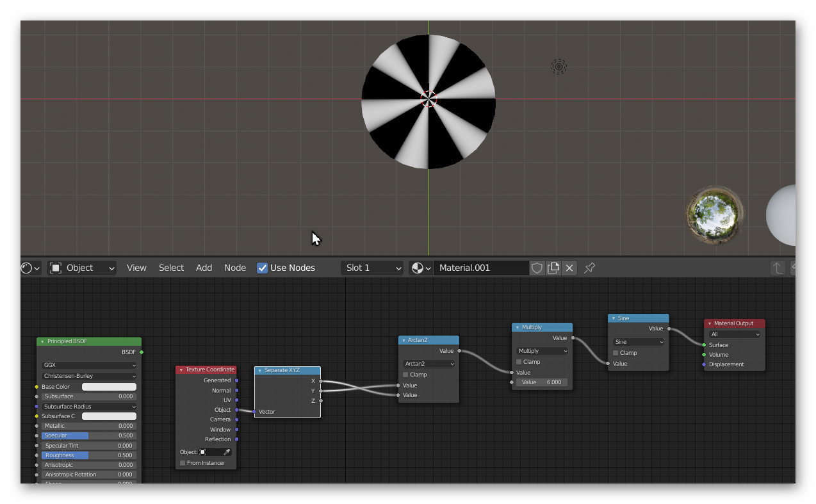The width and height of the screenshot is (816, 504).
Task: Click the Window output socket
Action: 236,430
